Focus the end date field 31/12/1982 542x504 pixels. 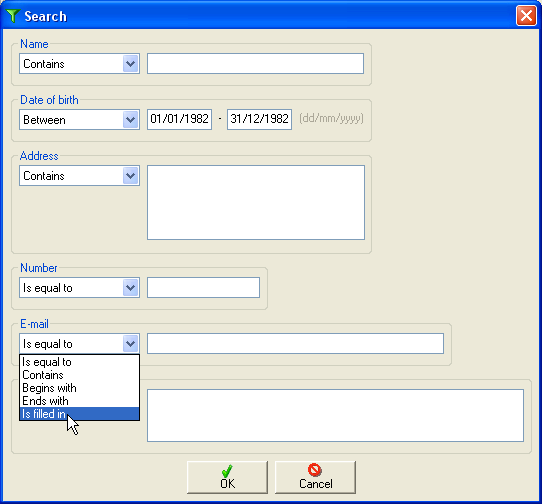click(259, 120)
